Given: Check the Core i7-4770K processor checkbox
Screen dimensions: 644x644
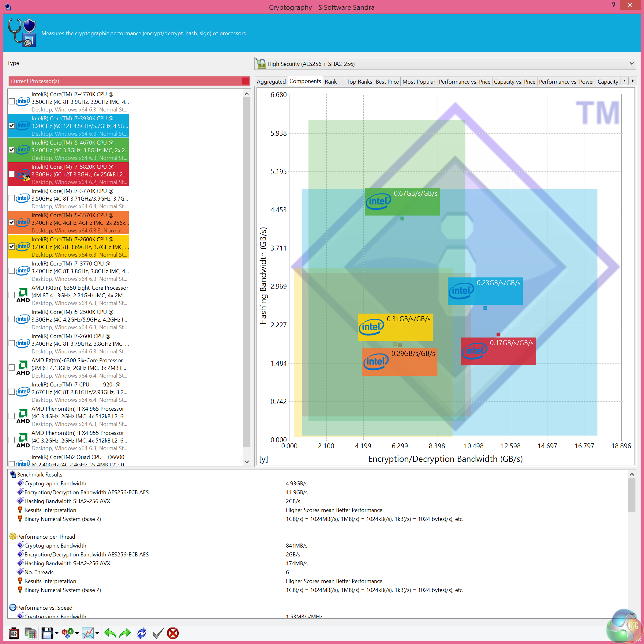Looking at the screenshot, I should point(12,101).
